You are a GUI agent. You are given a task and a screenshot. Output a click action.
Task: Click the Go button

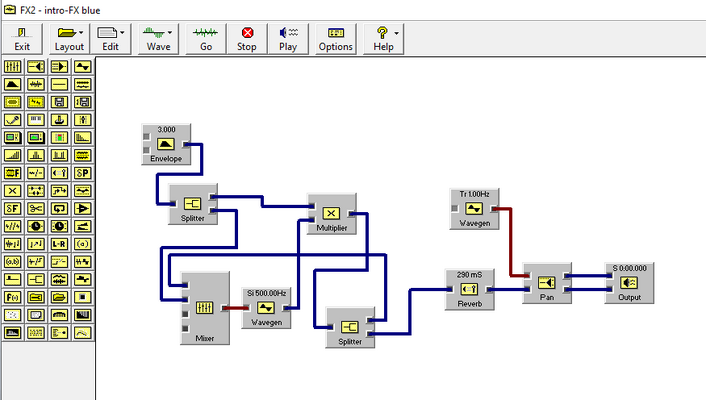206,39
